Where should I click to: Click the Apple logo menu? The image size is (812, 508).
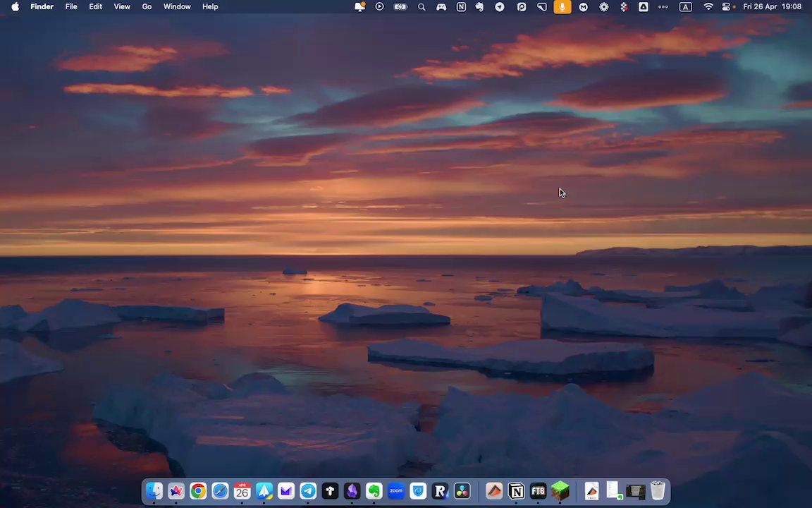click(x=15, y=7)
